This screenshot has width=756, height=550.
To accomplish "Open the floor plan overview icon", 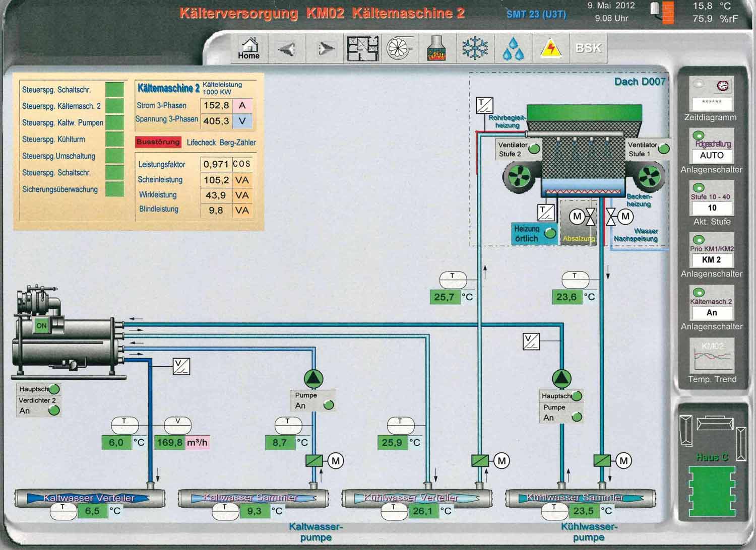I will click(362, 49).
